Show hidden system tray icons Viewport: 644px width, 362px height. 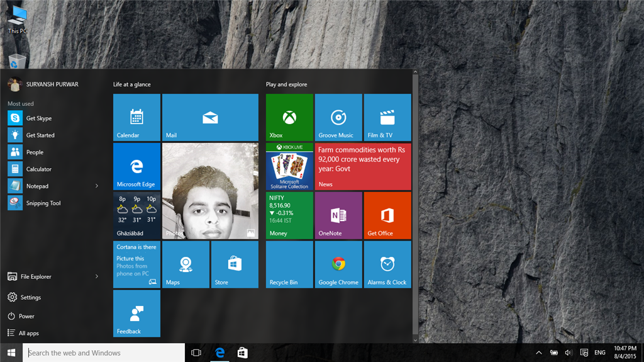pyautogui.click(x=539, y=353)
